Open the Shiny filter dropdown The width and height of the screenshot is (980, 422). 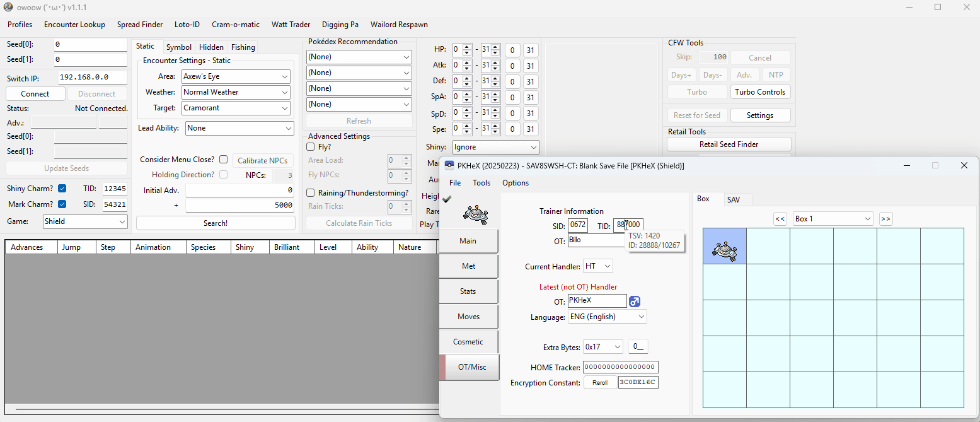[x=496, y=147]
